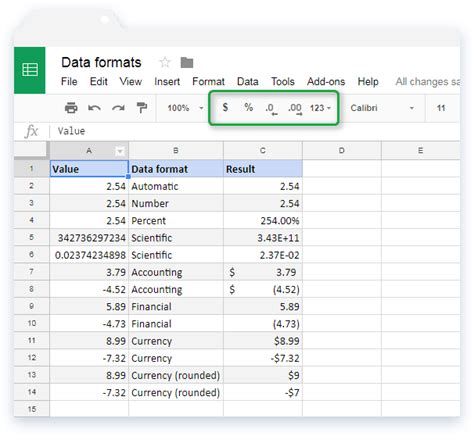Select the Value header cell

click(89, 169)
